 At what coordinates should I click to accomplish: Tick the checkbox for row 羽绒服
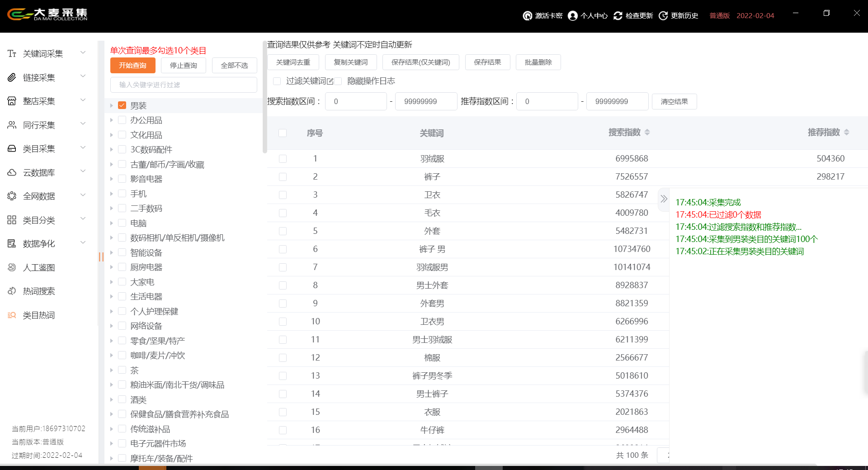click(x=283, y=159)
